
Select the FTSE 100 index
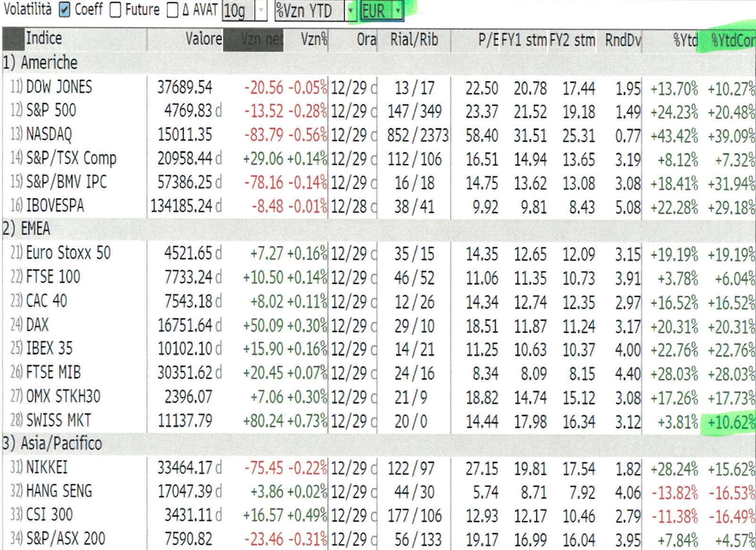pyautogui.click(x=53, y=276)
